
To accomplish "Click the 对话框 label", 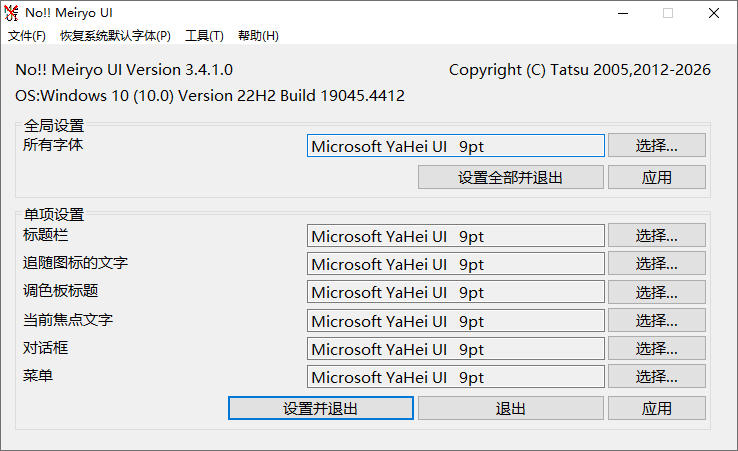I will point(46,348).
